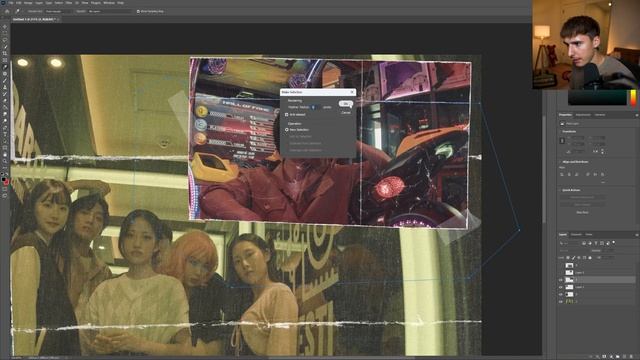Filter layers by type layer icon

(596, 243)
